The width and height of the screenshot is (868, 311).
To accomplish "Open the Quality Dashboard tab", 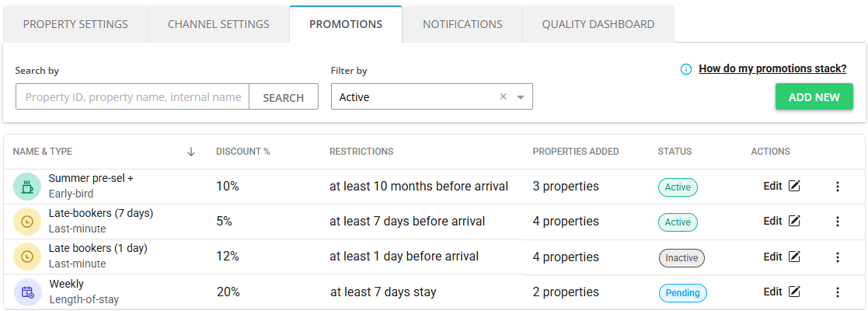I will point(598,24).
